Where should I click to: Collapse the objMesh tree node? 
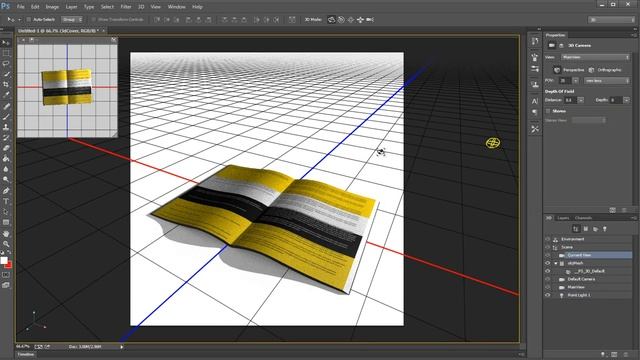click(x=556, y=263)
